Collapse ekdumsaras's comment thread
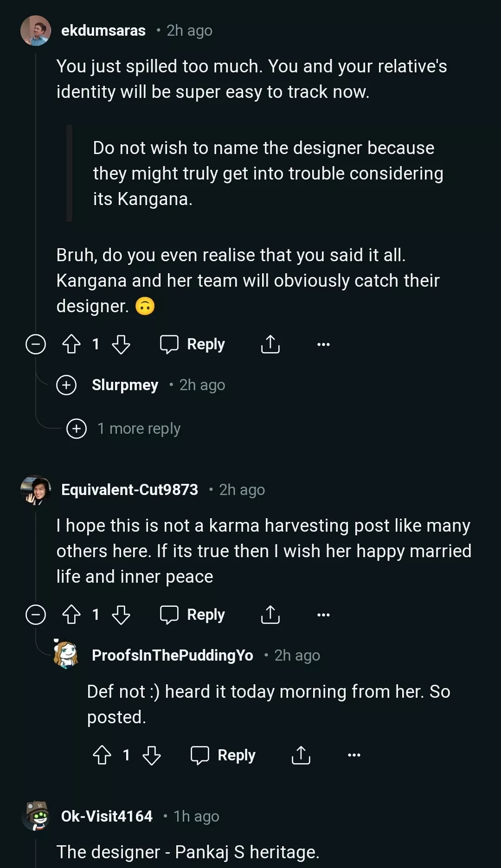Screen dimensions: 501x868 tap(36, 344)
